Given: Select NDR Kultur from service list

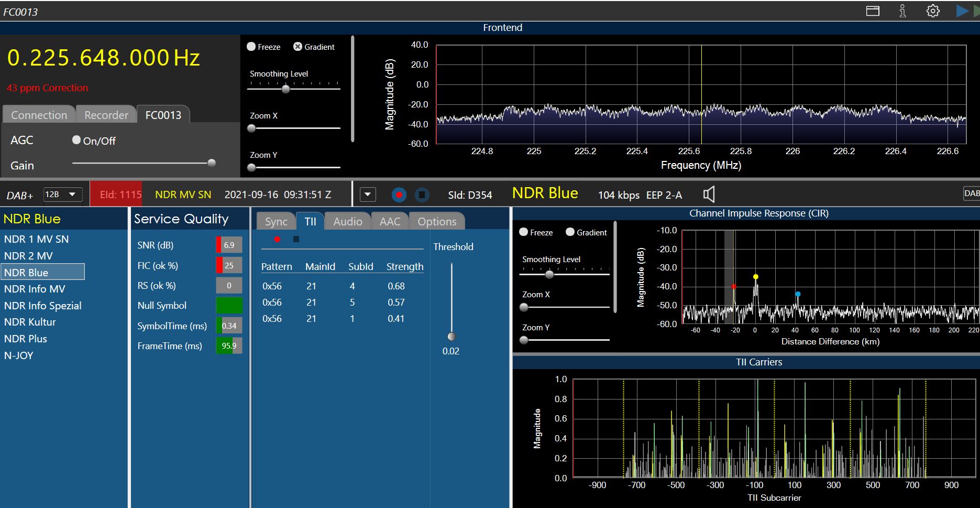Looking at the screenshot, I should tap(30, 322).
